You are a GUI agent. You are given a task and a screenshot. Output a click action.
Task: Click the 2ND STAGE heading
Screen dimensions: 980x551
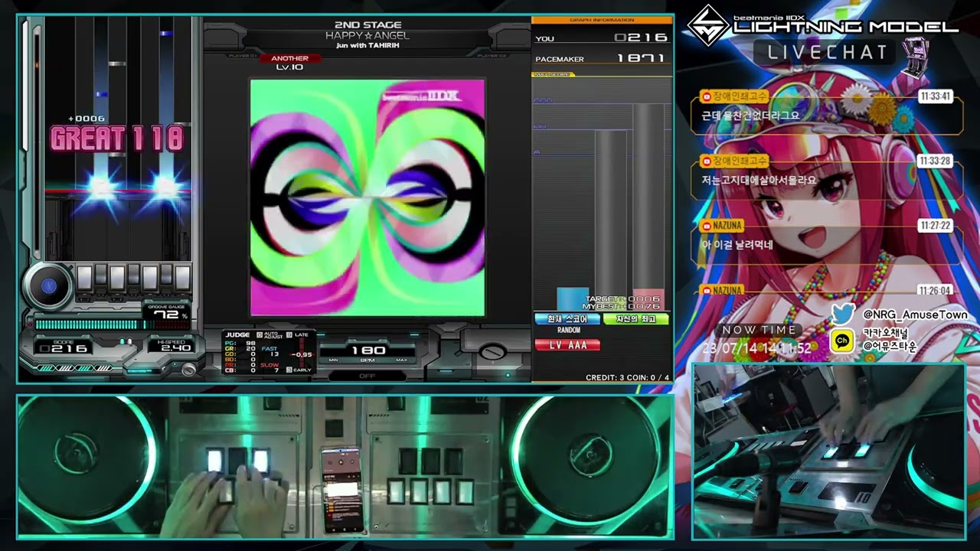click(x=367, y=25)
